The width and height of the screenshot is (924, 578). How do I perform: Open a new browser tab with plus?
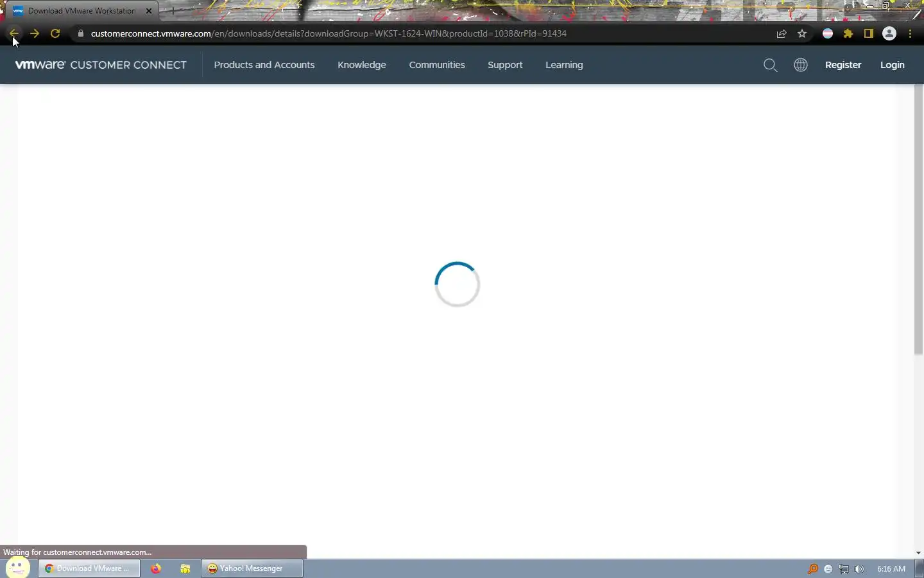[173, 11]
